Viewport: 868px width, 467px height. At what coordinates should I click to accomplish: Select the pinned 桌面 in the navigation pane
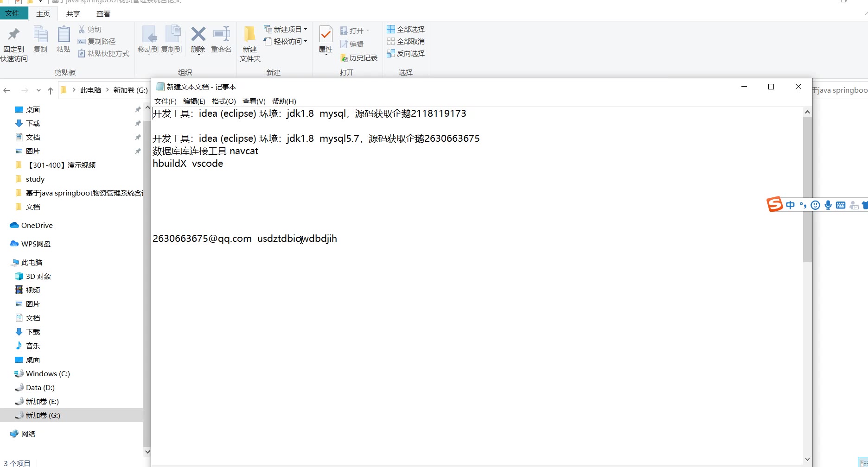click(x=33, y=109)
